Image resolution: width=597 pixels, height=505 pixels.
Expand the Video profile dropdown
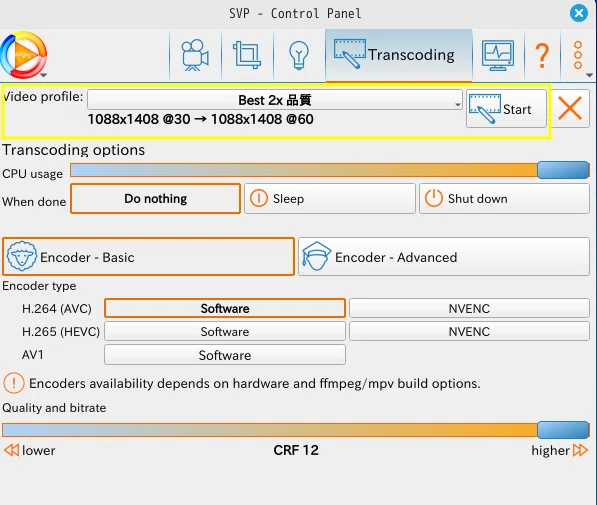tap(275, 100)
